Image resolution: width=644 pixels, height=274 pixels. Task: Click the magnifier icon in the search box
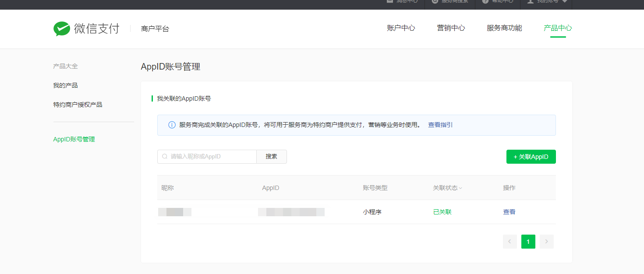pyautogui.click(x=165, y=156)
